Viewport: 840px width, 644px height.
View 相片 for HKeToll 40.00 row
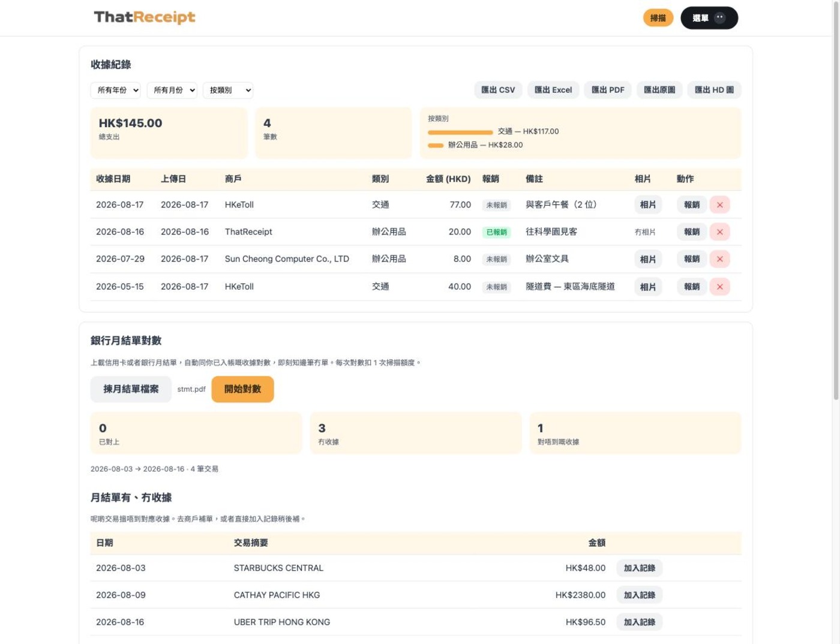pos(648,287)
